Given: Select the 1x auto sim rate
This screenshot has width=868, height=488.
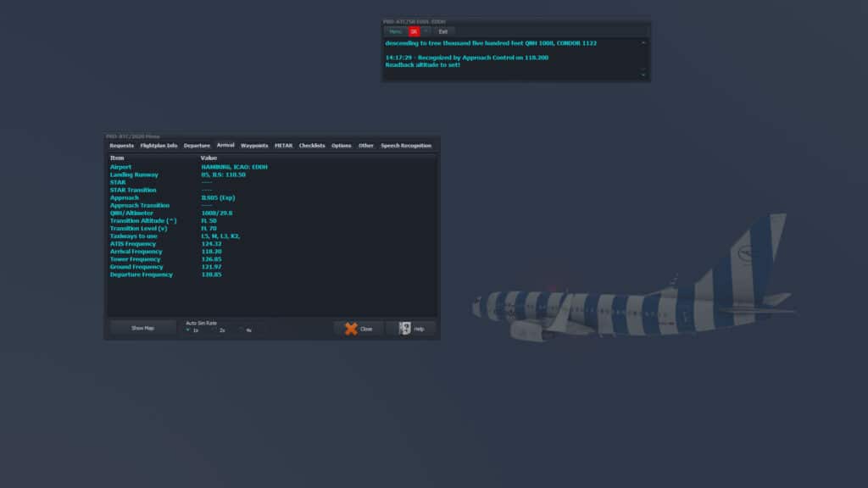Looking at the screenshot, I should (x=188, y=330).
